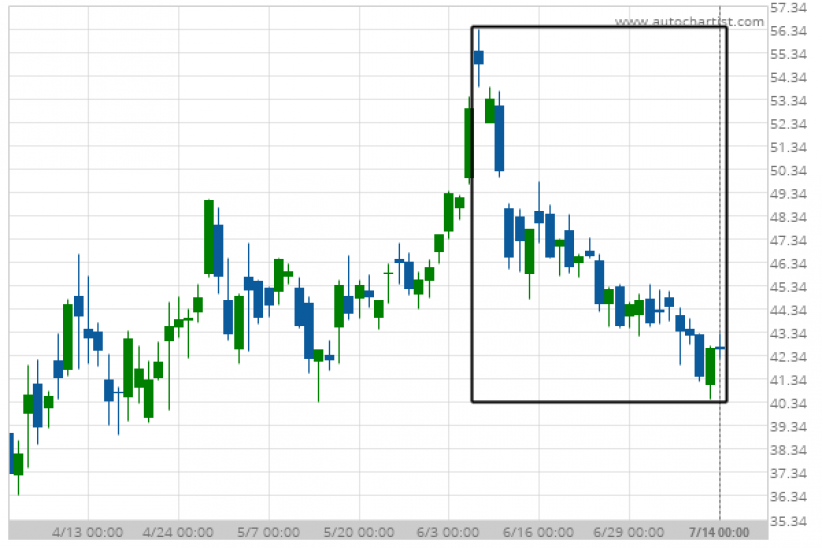822x548 pixels.
Task: Select the 51.34 price level
Action: (788, 147)
